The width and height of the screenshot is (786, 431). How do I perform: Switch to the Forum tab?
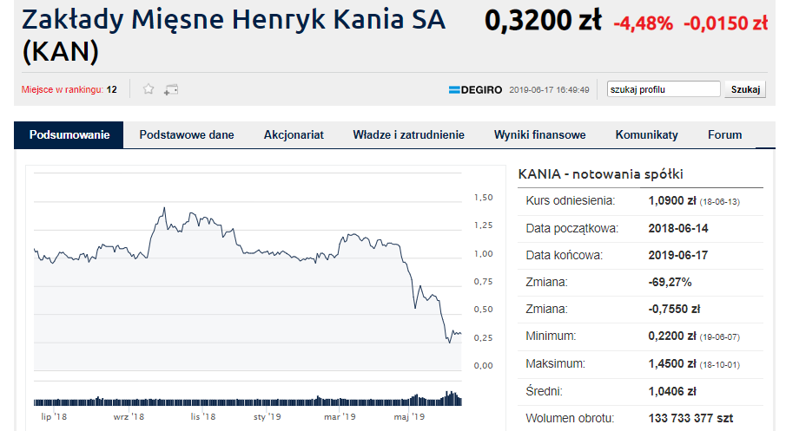coord(725,135)
